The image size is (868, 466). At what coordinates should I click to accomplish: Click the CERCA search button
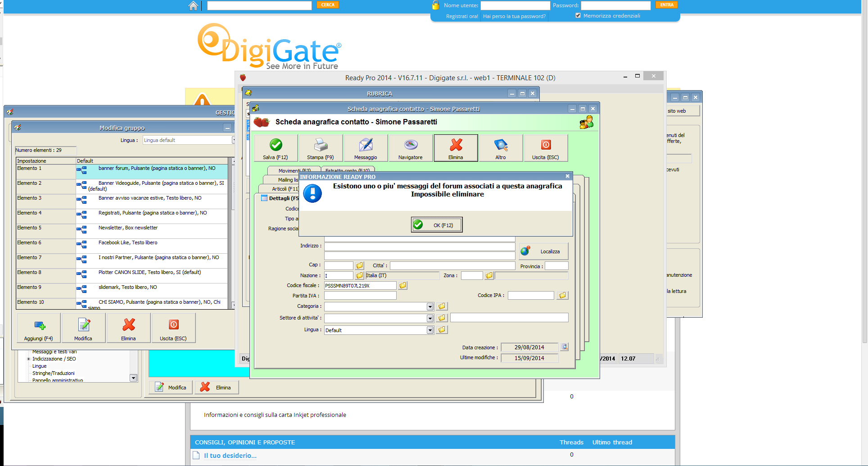click(x=328, y=5)
